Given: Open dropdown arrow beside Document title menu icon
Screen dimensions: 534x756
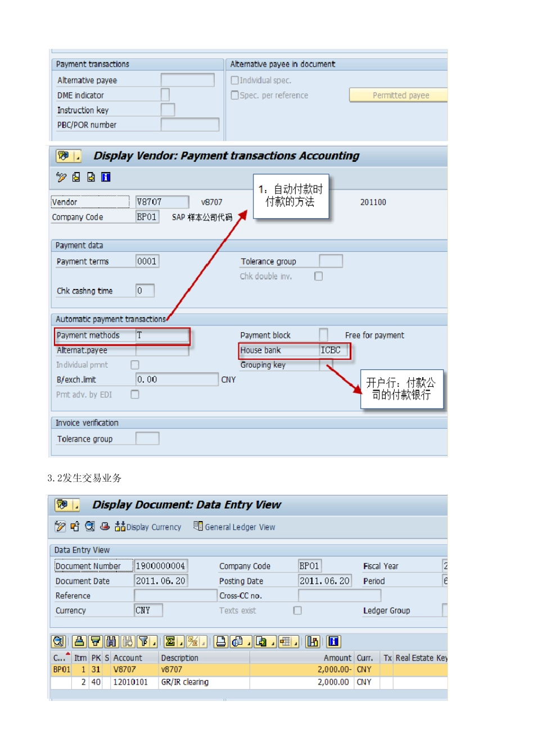Looking at the screenshot, I should (75, 505).
